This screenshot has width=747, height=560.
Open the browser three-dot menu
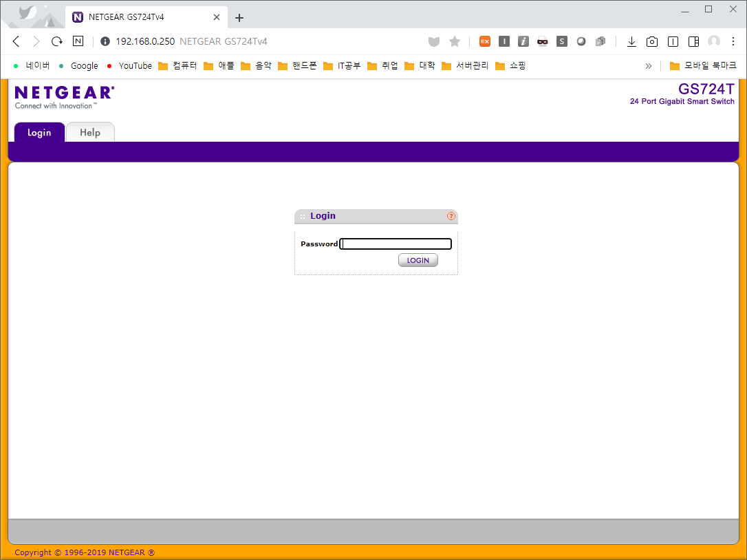tap(733, 41)
